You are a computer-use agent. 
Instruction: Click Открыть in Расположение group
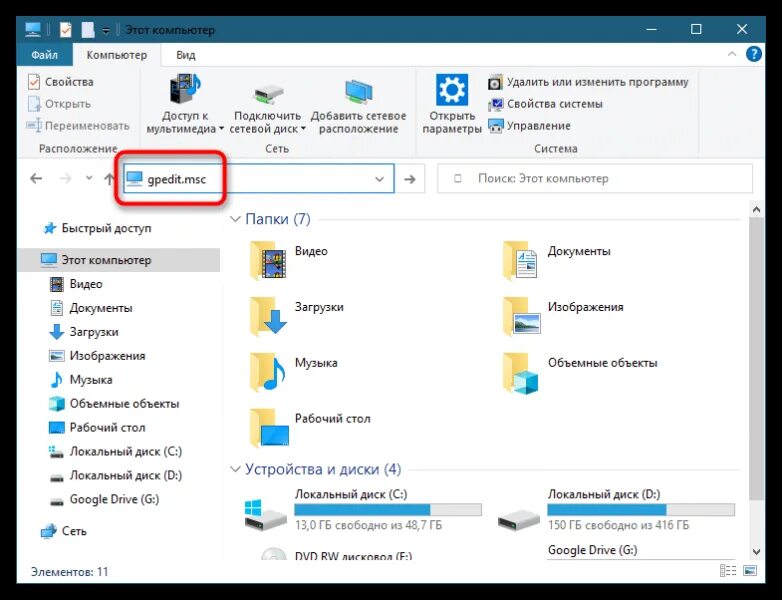[x=59, y=104]
